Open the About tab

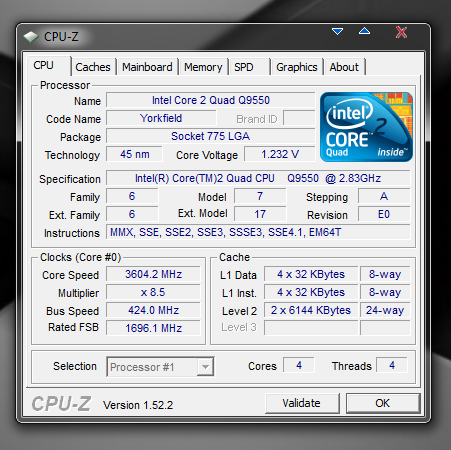[344, 67]
